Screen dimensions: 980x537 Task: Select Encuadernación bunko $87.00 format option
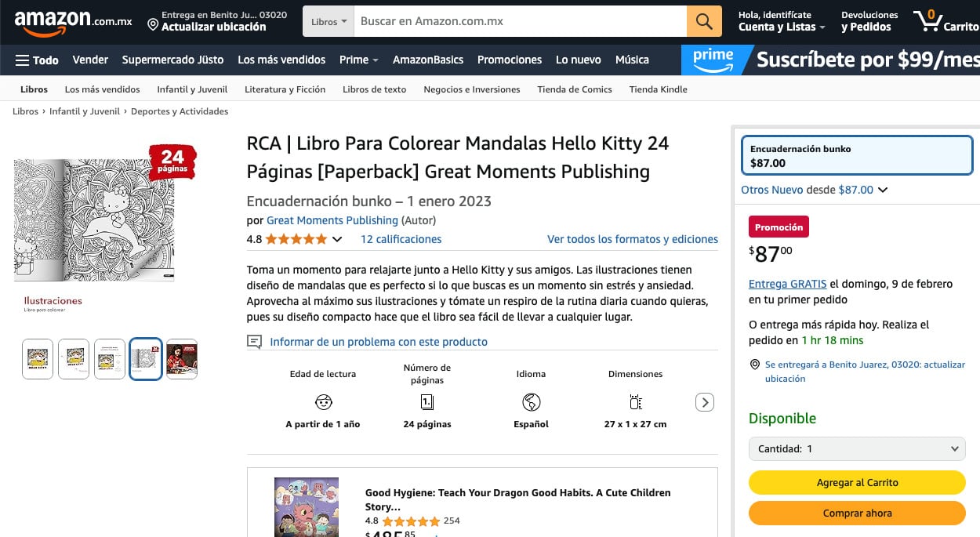857,156
